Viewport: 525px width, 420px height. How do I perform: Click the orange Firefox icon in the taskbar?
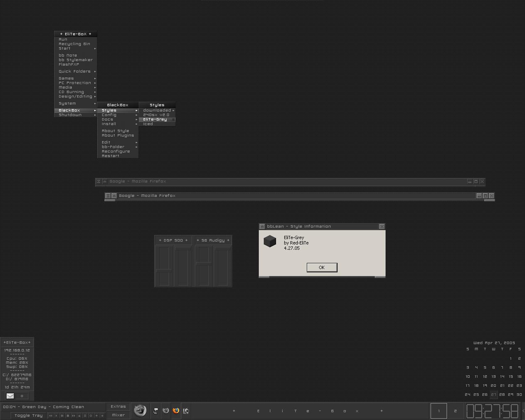tap(176, 411)
